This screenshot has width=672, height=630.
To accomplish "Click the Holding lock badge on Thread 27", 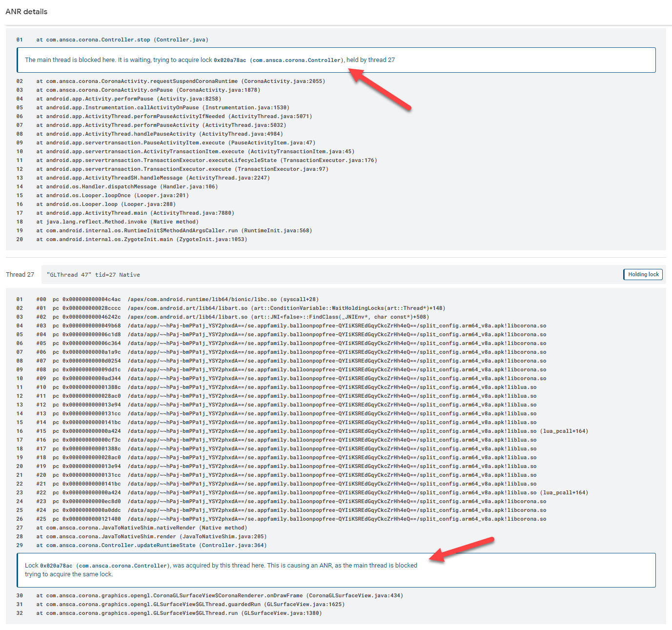I will tap(643, 274).
